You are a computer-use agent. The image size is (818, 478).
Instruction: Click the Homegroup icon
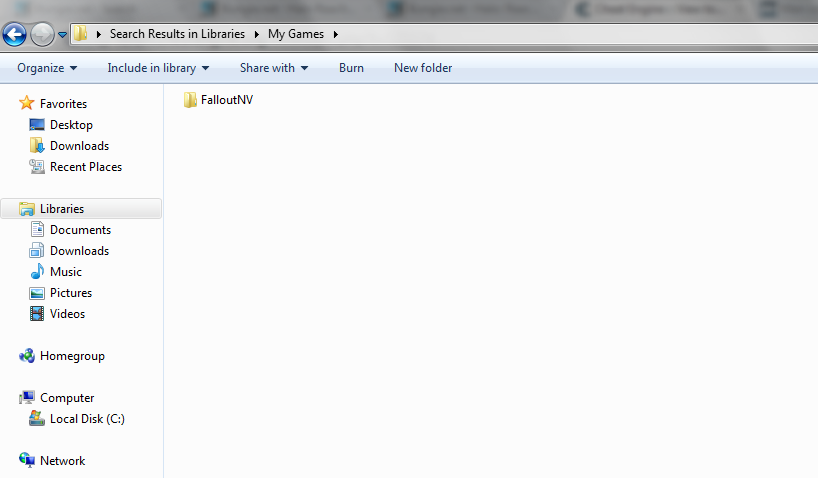[x=27, y=356]
